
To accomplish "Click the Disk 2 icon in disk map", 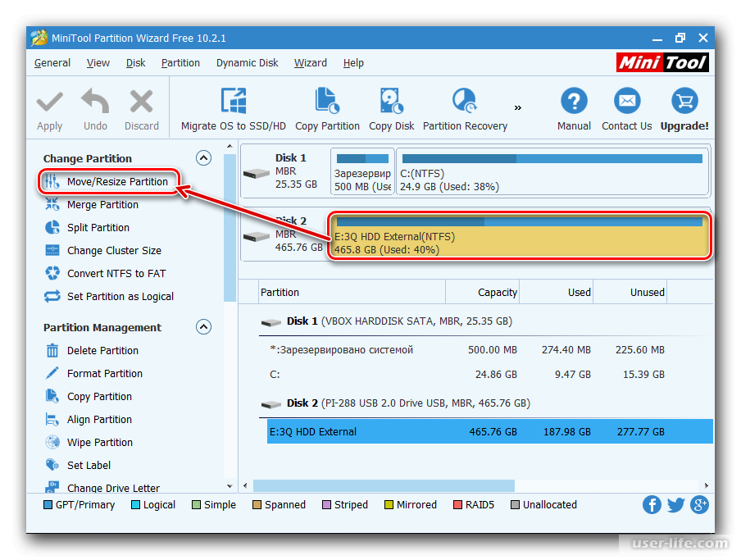I will tap(256, 236).
